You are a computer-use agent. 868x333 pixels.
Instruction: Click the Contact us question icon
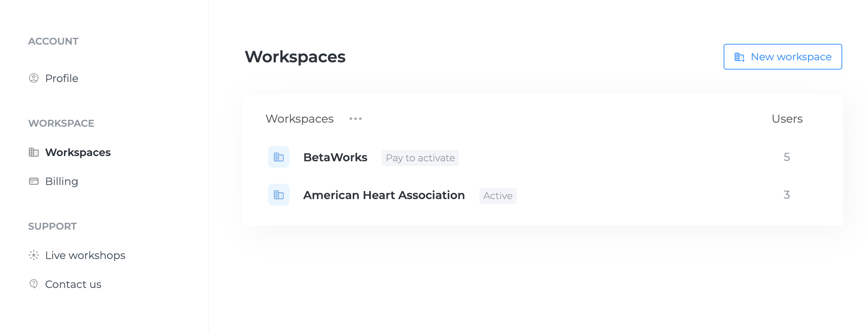(34, 284)
